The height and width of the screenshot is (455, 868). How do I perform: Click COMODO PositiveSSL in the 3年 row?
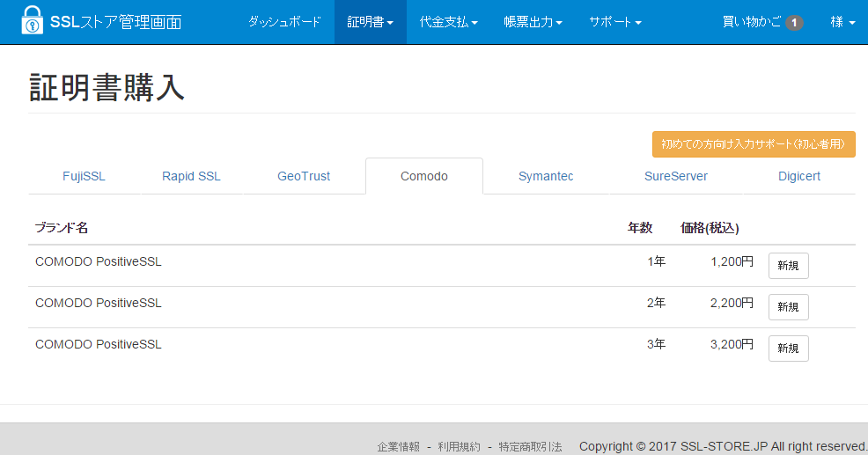click(x=99, y=344)
